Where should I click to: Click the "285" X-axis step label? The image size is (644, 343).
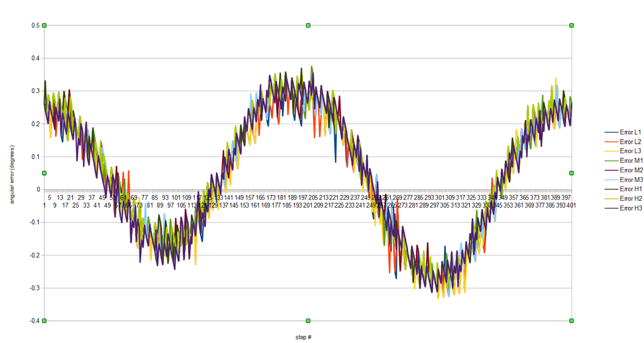click(419, 197)
